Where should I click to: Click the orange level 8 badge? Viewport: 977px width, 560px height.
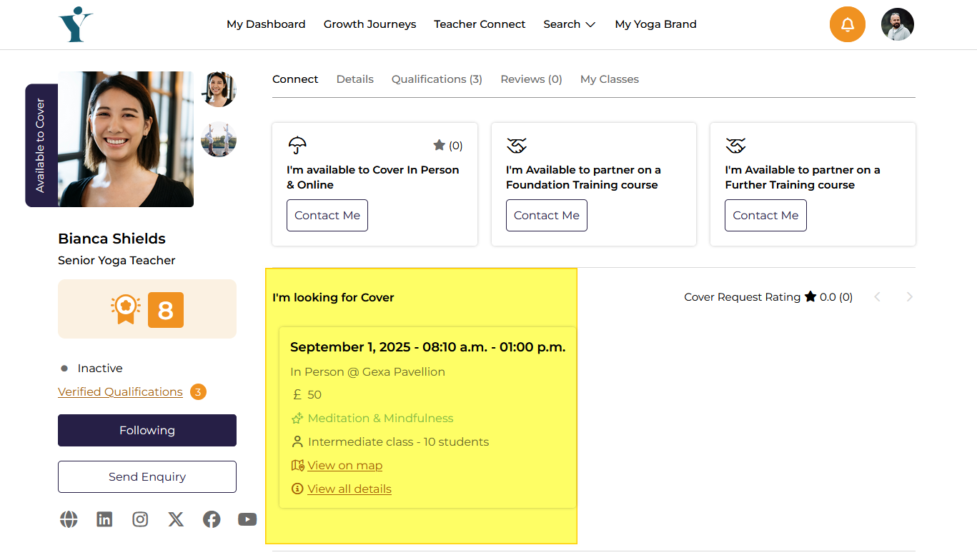(166, 310)
